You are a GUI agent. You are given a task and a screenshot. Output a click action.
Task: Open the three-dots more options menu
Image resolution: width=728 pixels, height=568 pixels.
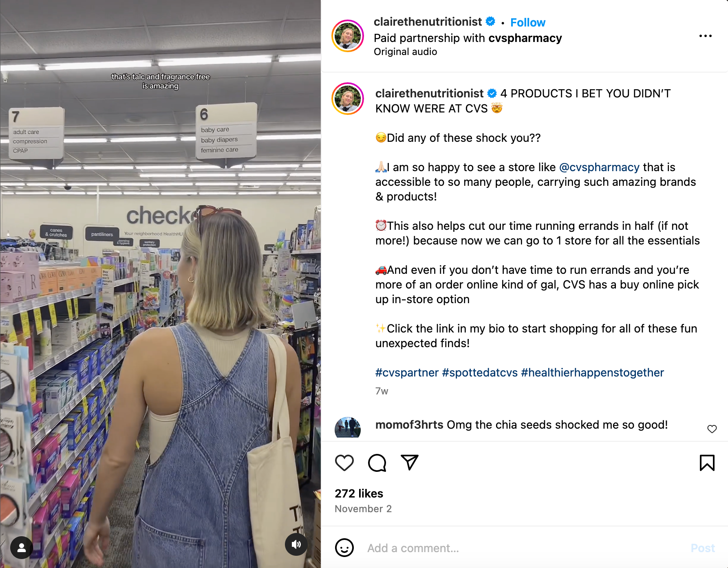click(706, 36)
